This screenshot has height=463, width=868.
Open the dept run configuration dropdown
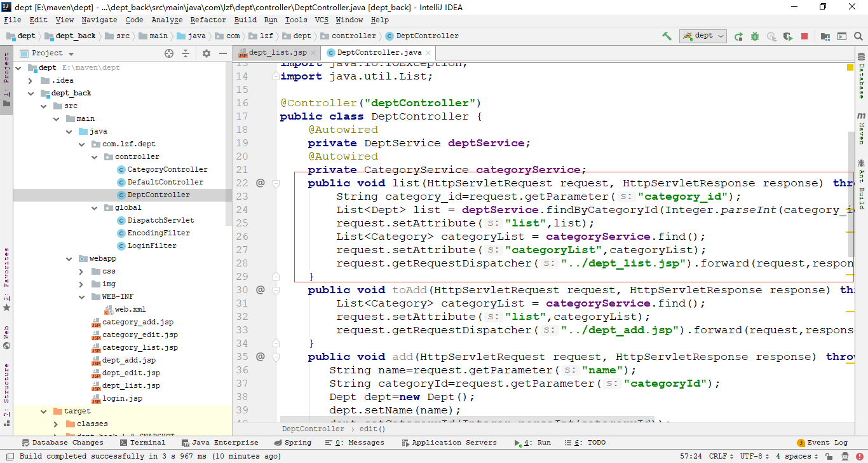click(x=703, y=36)
